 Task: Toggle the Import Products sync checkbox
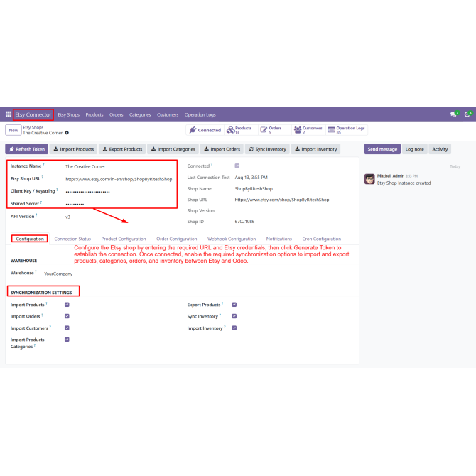(67, 305)
